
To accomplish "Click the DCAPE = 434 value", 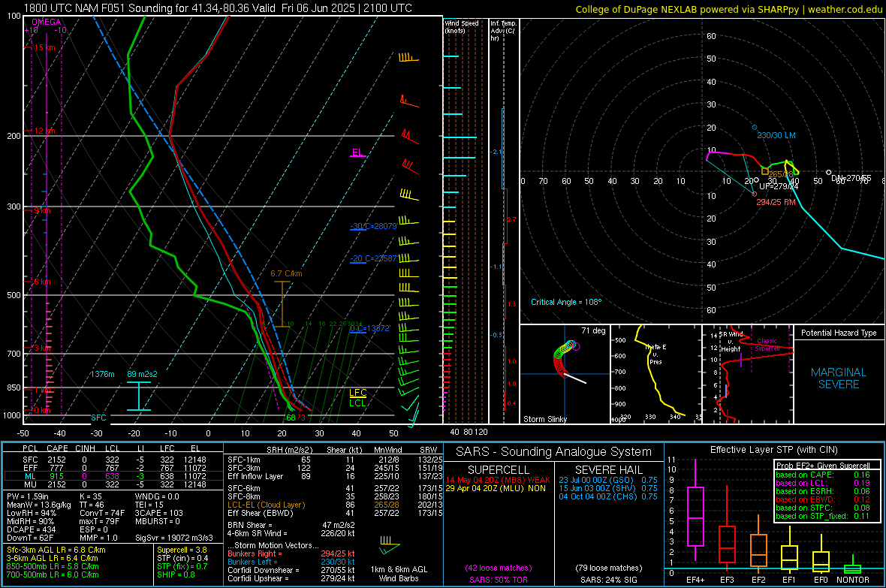I will click(x=31, y=529).
